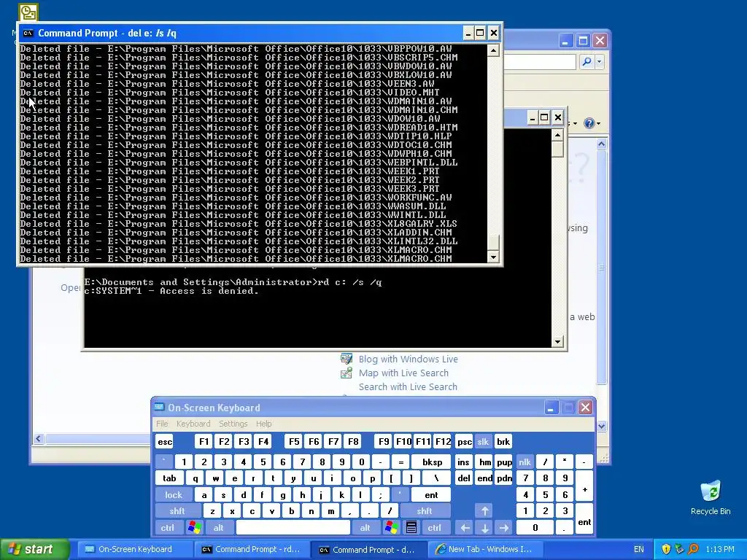Image resolution: width=747 pixels, height=560 pixels.
Task: Open the Internet Explorer help icon
Action: (589, 123)
